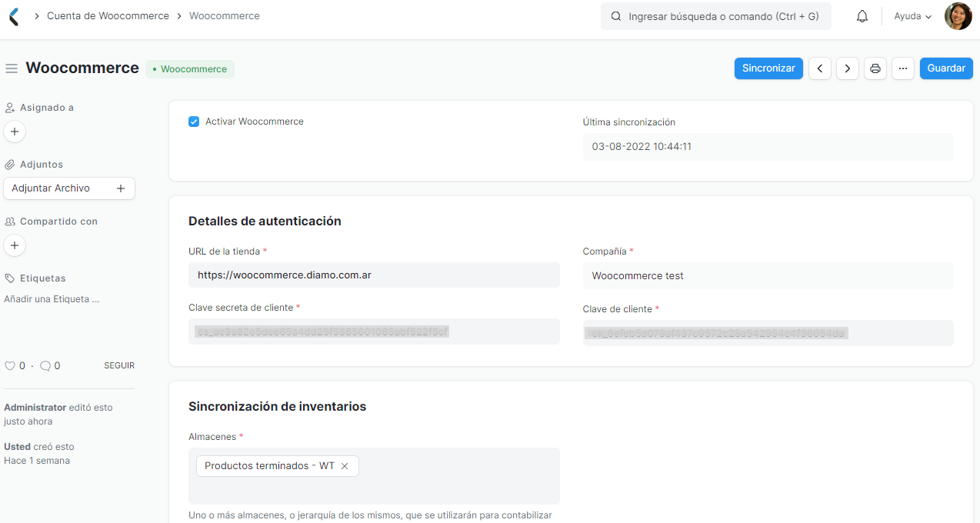Screen dimensions: 980x523
Task: Remove Productos terminados - WT warehouse
Action: click(x=345, y=466)
